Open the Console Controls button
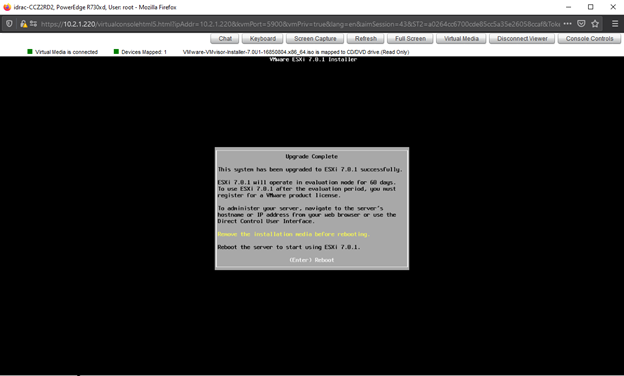Image resolution: width=624 pixels, height=376 pixels. 589,39
